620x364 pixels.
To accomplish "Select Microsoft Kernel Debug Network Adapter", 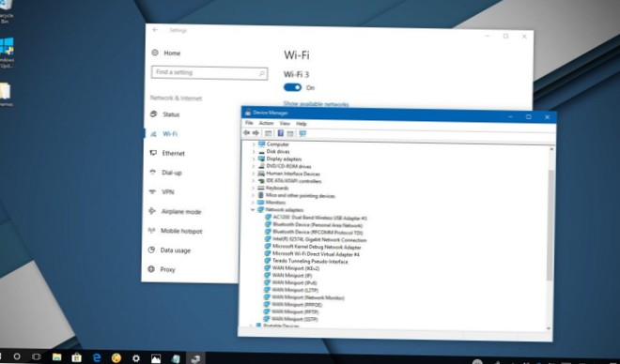I will (x=317, y=247).
